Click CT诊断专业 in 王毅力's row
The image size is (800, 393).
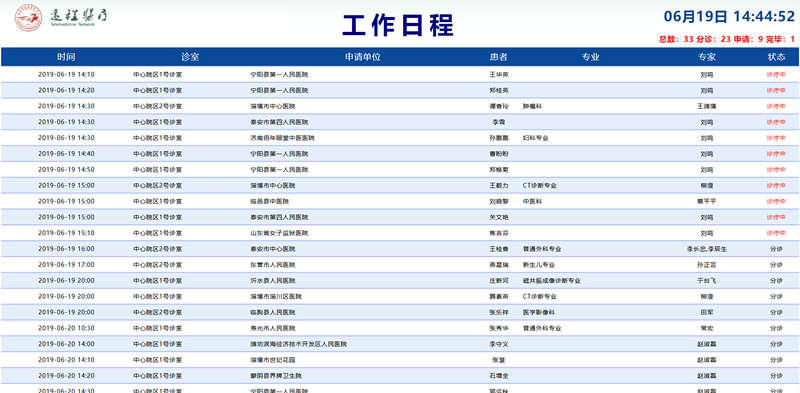click(540, 185)
